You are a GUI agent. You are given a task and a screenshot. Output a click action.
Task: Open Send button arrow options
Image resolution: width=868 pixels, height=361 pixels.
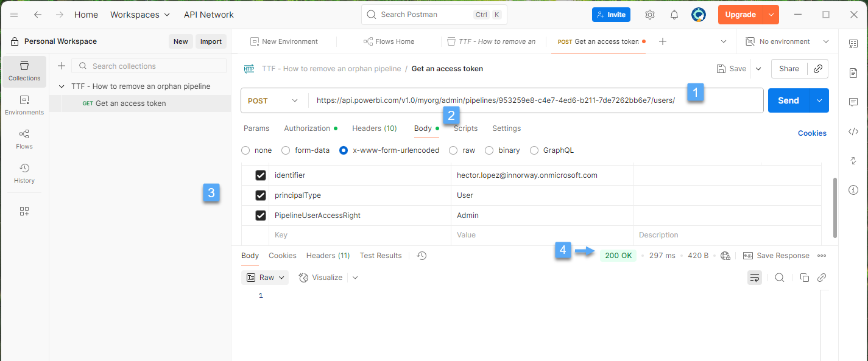[x=819, y=100]
